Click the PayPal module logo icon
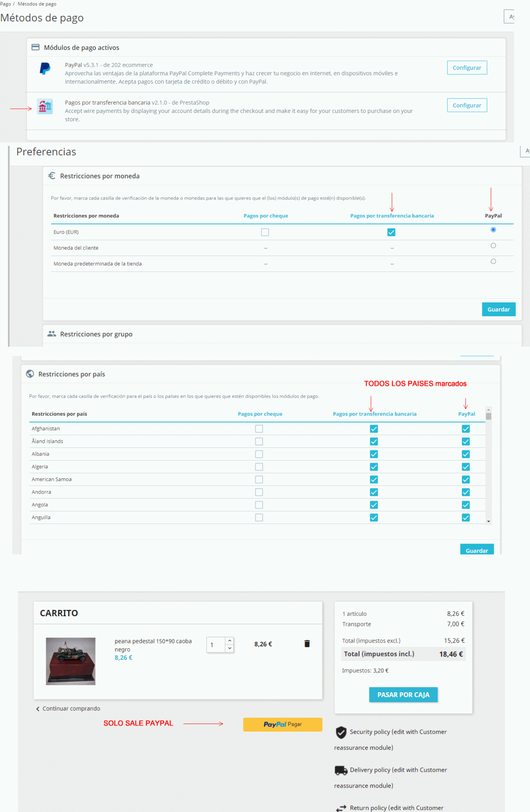 click(45, 69)
